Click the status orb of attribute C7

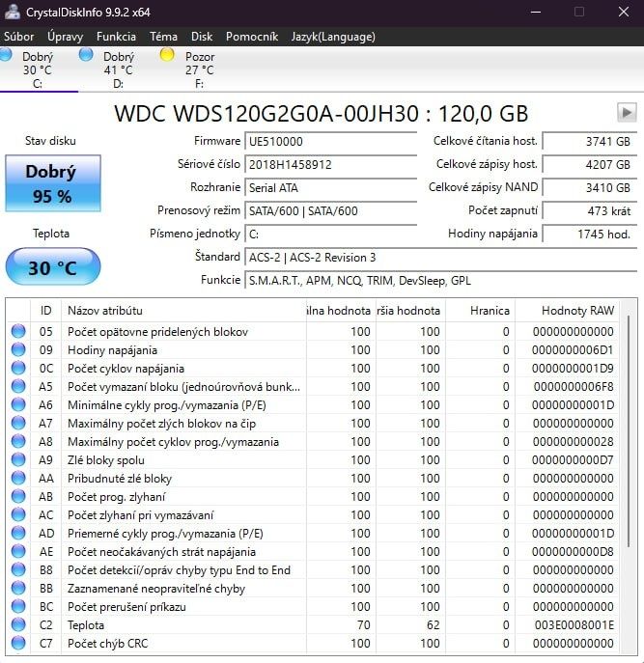point(18,643)
